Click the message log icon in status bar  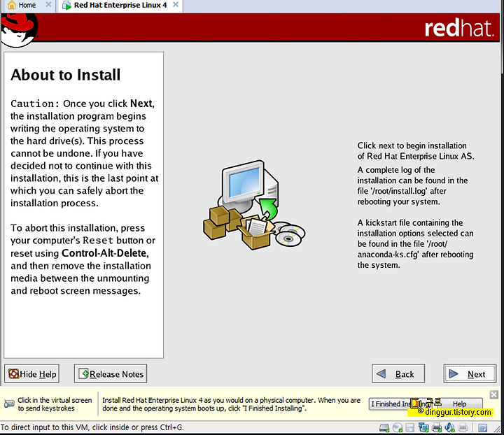click(482, 428)
